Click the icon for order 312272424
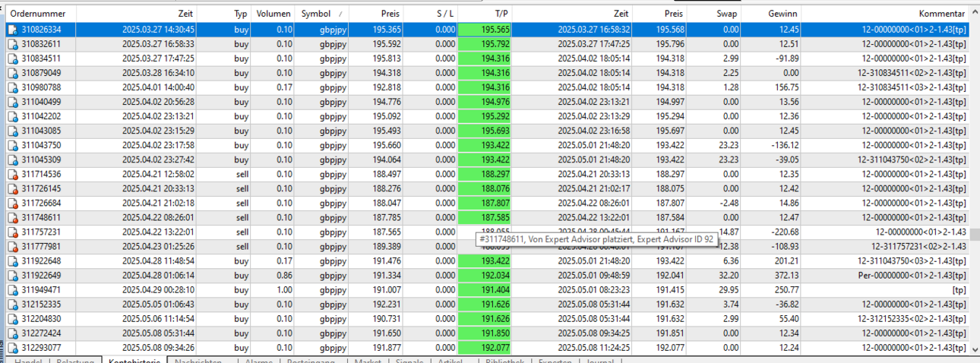The height and width of the screenshot is (363, 980). coord(13,333)
